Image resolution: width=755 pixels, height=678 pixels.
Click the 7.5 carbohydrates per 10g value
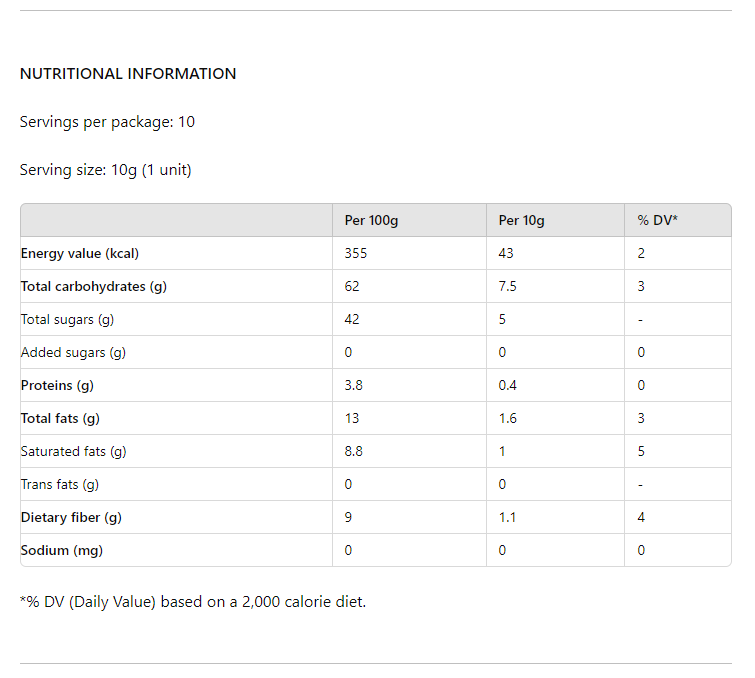[x=508, y=287]
